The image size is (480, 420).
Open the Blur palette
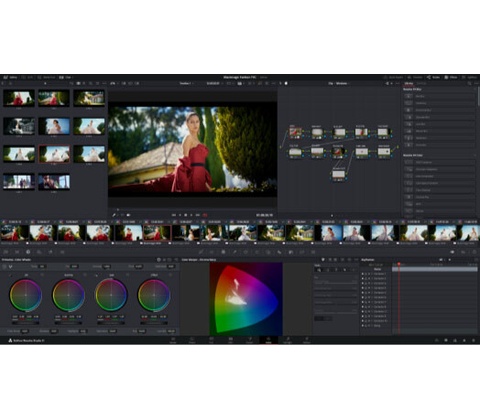(x=279, y=252)
